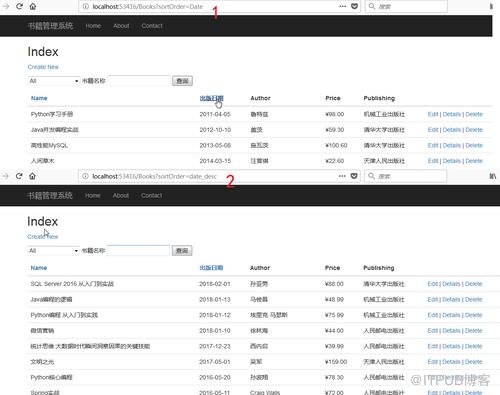The height and width of the screenshot is (395, 500).
Task: Focus the 书籍名称 field in the date_desc window
Action: (x=139, y=250)
